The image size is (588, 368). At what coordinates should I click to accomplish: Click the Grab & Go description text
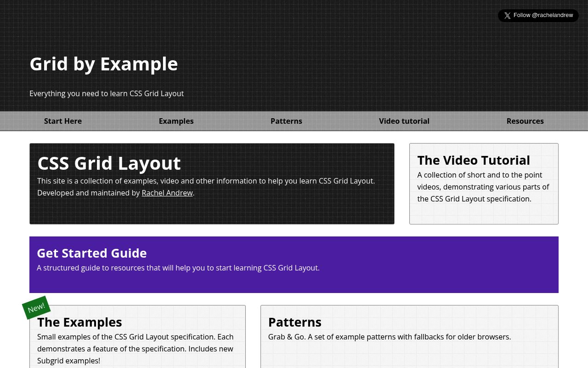389,337
